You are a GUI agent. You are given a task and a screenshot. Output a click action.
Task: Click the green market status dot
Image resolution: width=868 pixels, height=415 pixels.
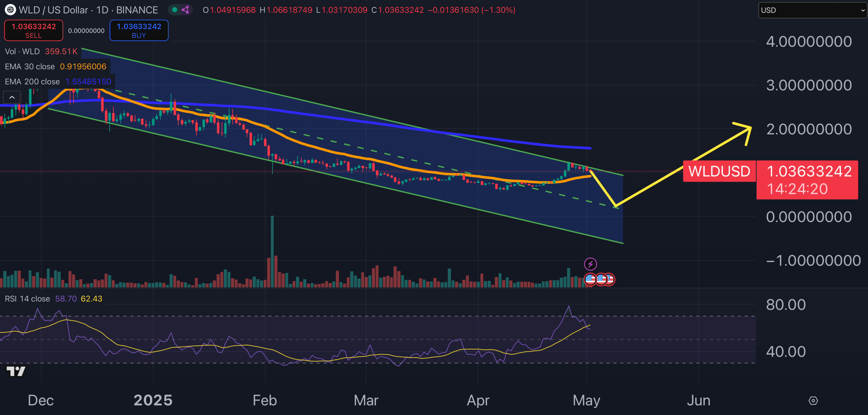click(175, 10)
